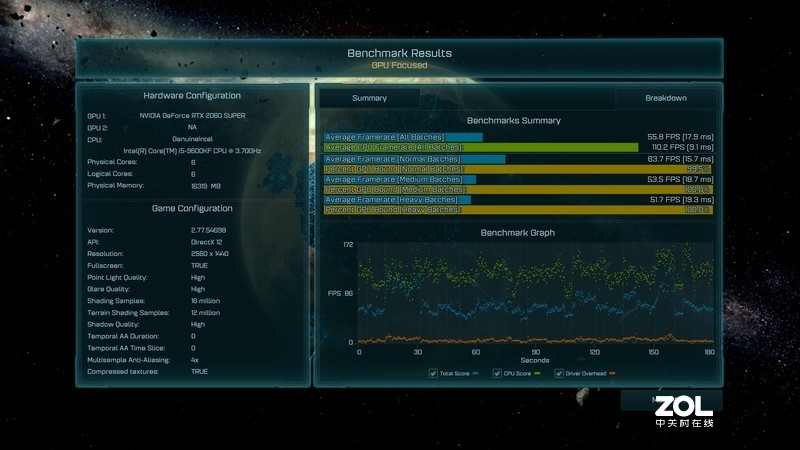The image size is (800, 450).
Task: Click "NVIDIA GeForce RTX 2060 SUPER" GPU 1 value
Action: coord(192,116)
